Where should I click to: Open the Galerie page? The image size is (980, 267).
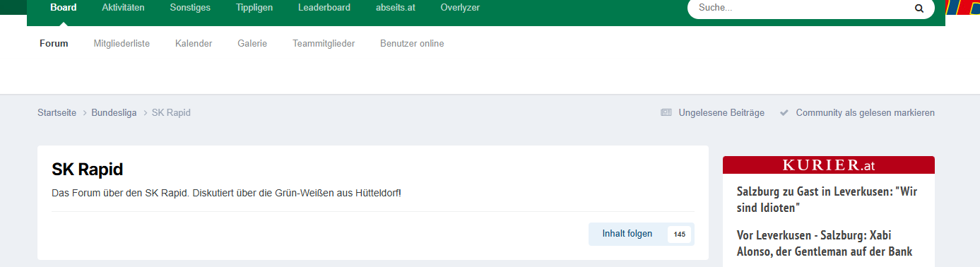252,43
